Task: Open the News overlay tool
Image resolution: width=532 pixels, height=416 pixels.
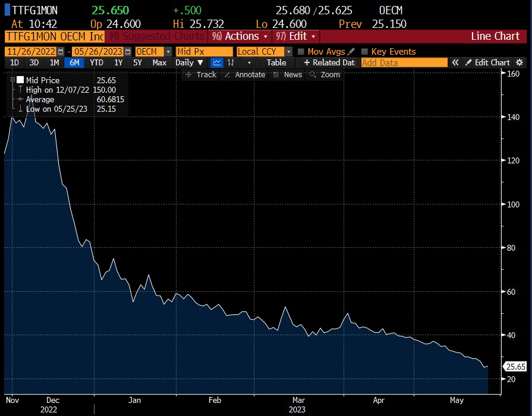Action: (287, 75)
